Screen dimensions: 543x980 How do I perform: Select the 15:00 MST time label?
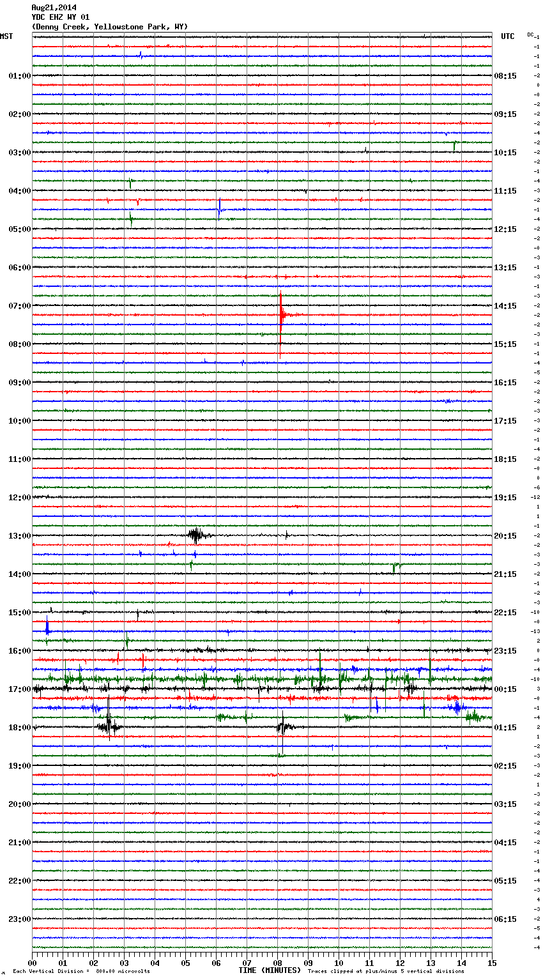(19, 613)
